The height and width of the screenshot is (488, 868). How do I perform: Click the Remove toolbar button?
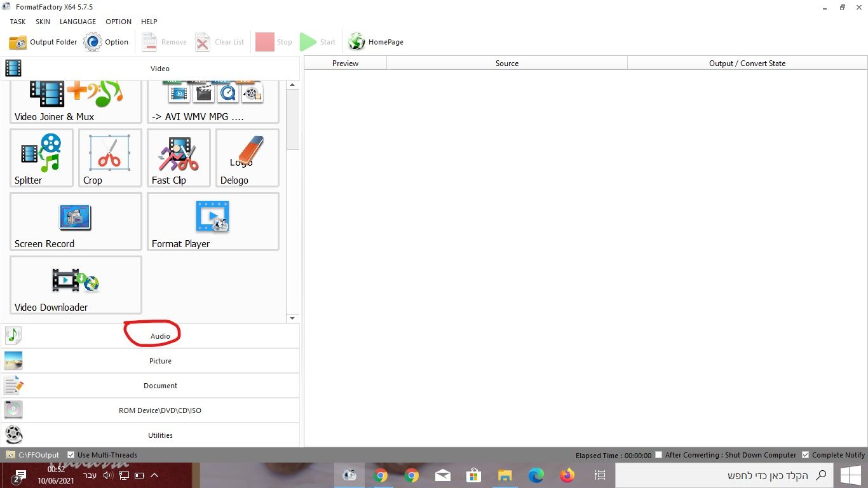tap(164, 42)
